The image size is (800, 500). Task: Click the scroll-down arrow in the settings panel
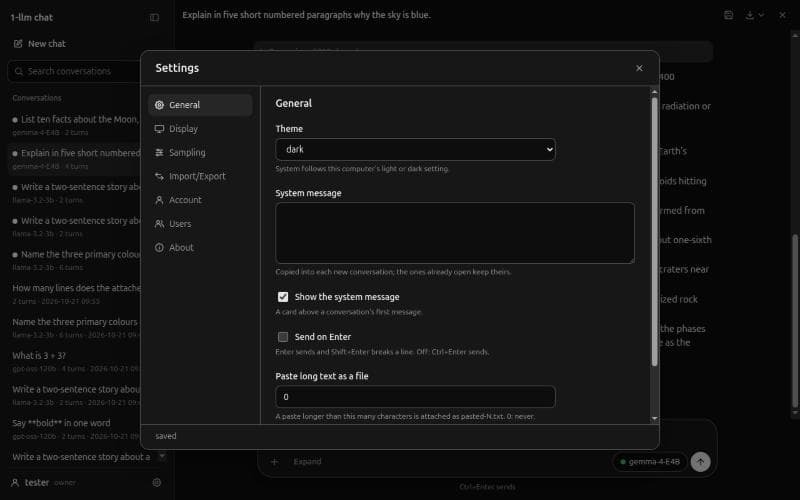pos(654,419)
